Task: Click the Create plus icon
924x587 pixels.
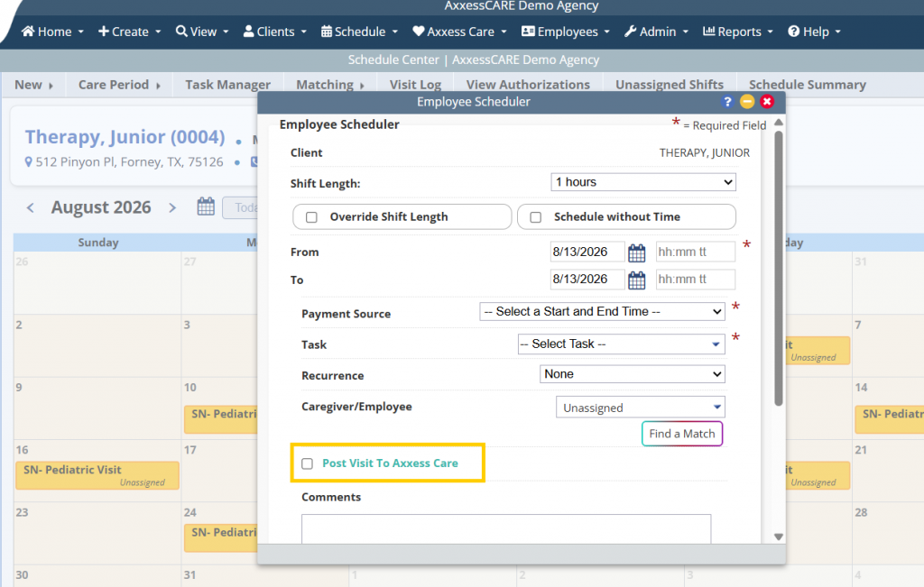Action: (x=103, y=32)
